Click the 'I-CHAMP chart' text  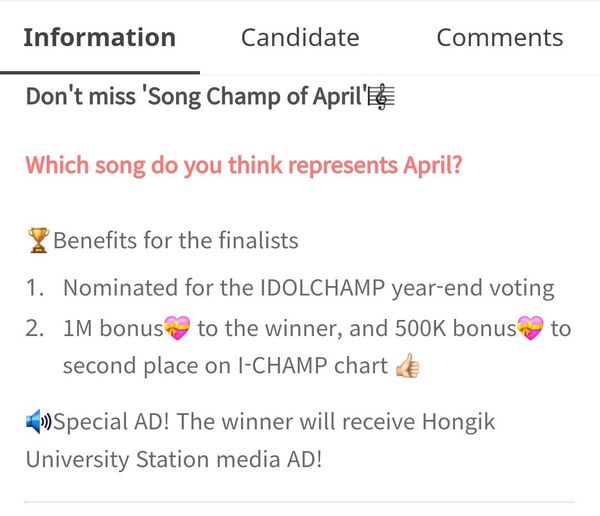coord(313,366)
